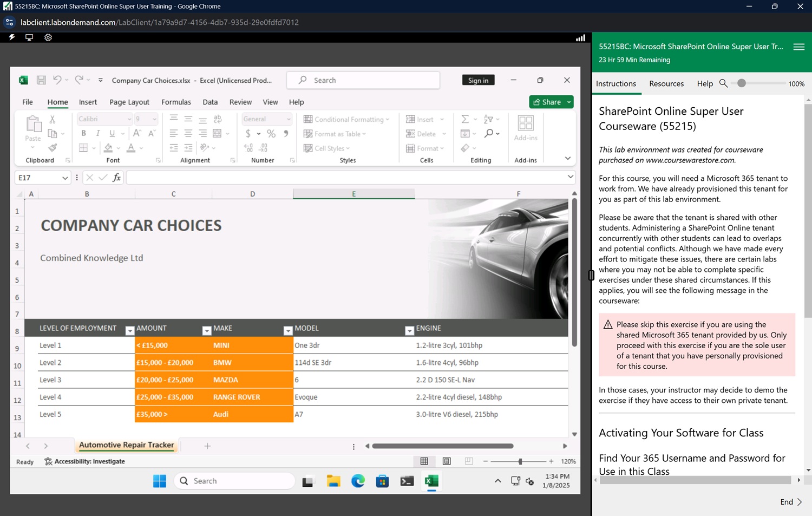
Task: Switch to the Page Layout tab
Action: (x=129, y=102)
